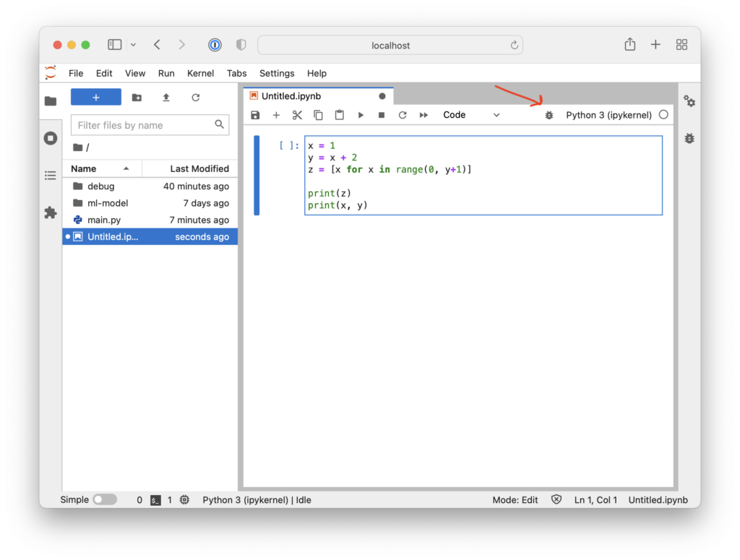Open Property Inspector gears icon
This screenshot has height=560, width=740.
coord(689,101)
